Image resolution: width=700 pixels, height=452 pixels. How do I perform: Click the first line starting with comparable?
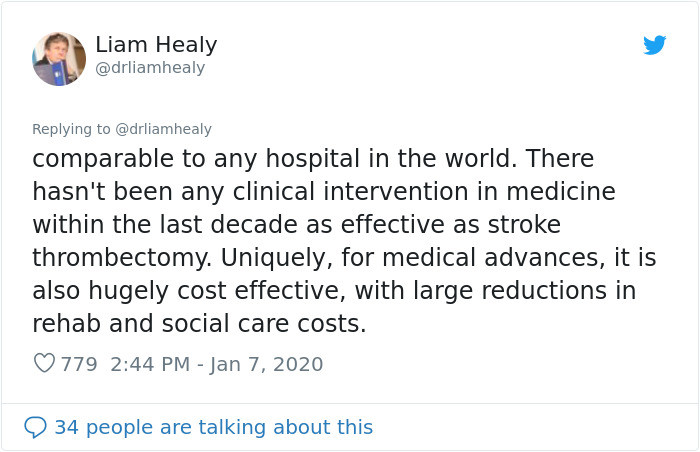313,159
